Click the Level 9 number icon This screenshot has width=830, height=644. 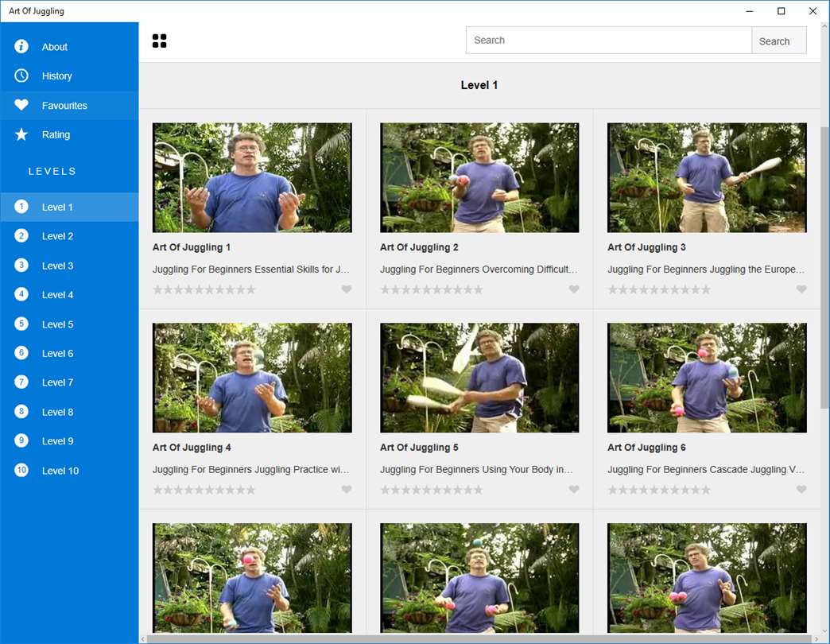21,441
